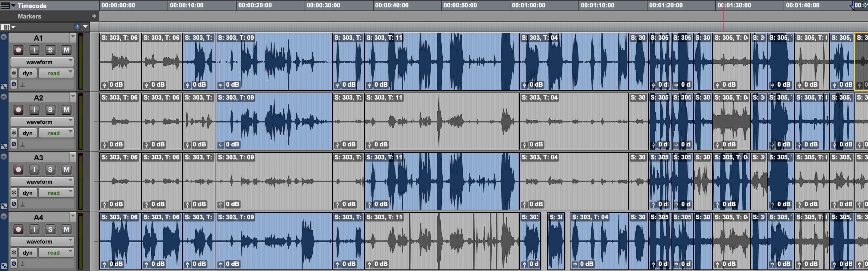868x271 pixels.
Task: Click clip gain fader on A3 T: 11 clip
Action: [x=369, y=205]
